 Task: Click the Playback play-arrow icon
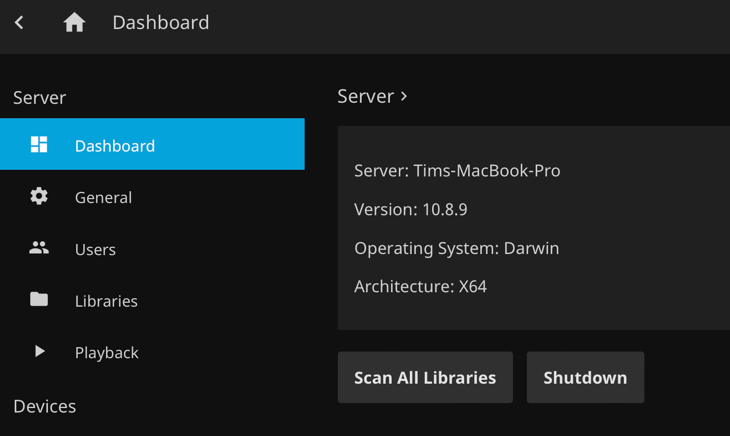[39, 352]
